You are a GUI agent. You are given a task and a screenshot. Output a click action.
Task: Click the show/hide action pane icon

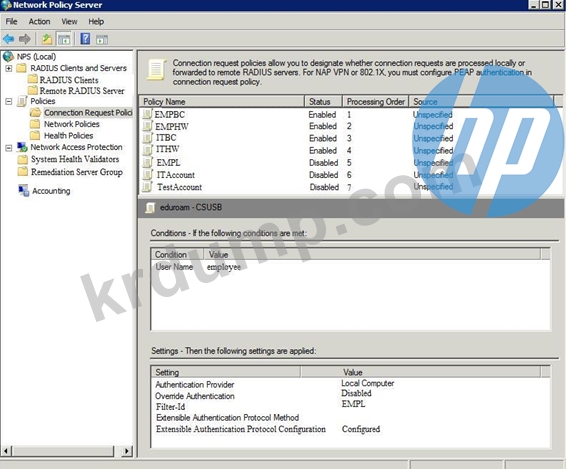point(102,39)
